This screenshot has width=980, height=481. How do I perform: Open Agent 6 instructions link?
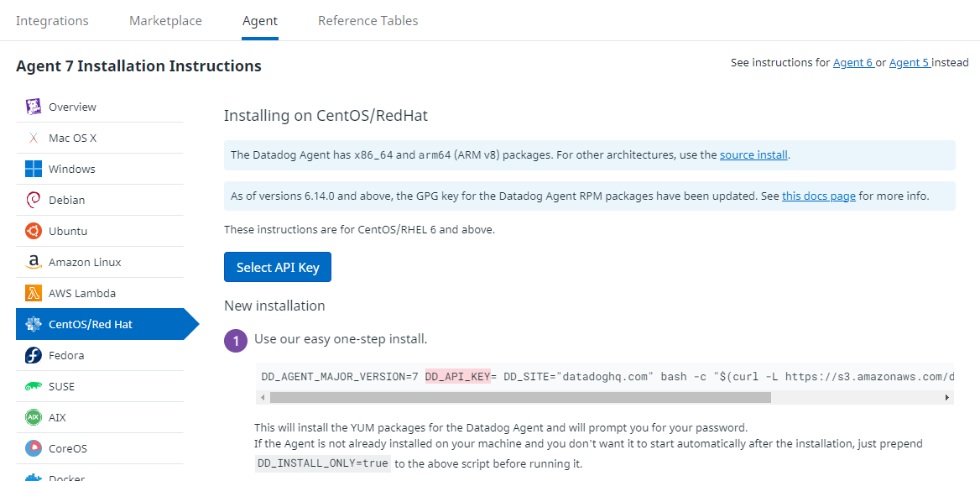[853, 63]
